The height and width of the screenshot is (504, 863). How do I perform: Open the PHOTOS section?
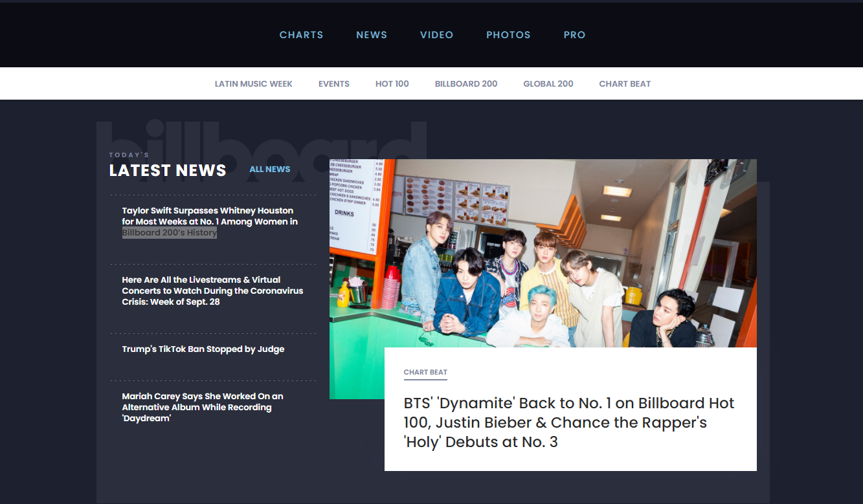coord(508,35)
